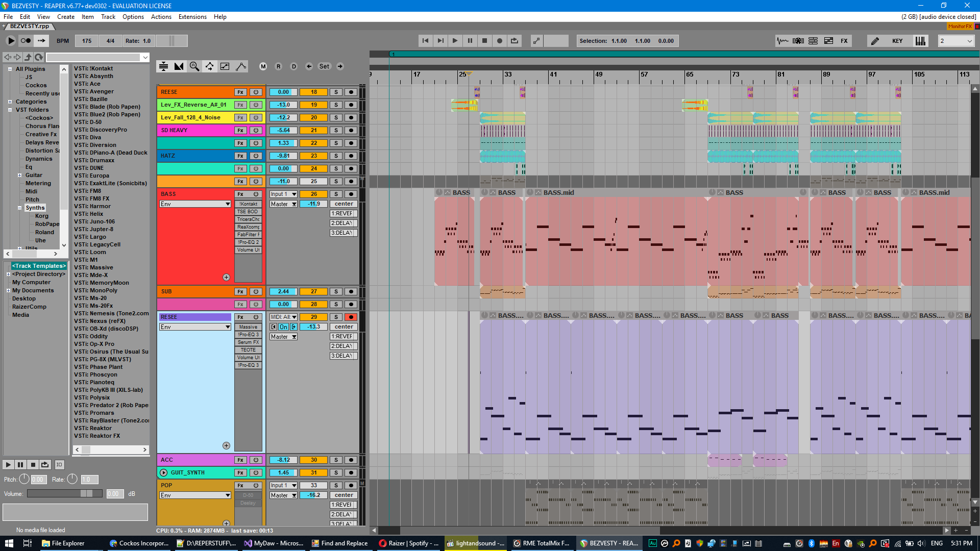
Task: Open Env dropdown on BASS track
Action: (x=195, y=204)
